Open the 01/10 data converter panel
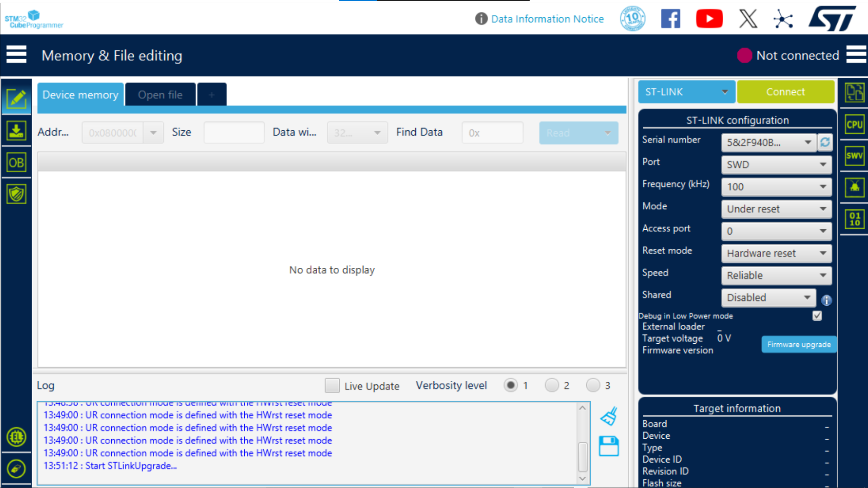 coord(854,219)
